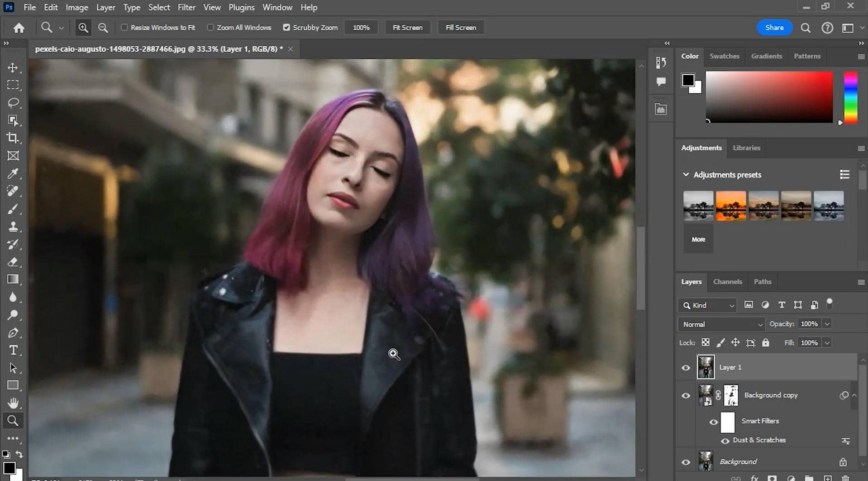This screenshot has width=868, height=481.
Task: Uncheck Scrubby Zoom option
Action: tap(286, 28)
